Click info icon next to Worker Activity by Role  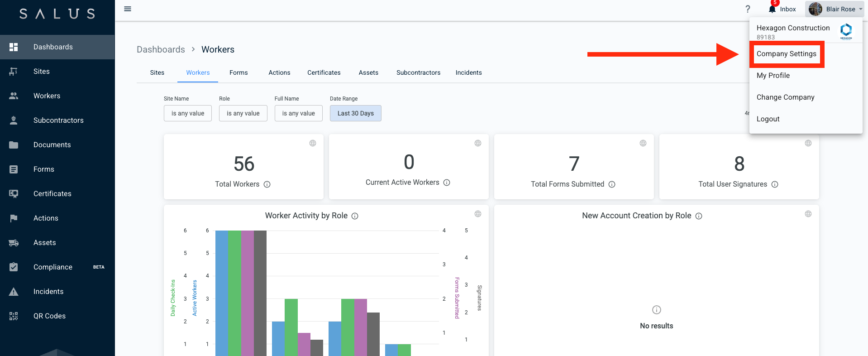[x=355, y=216]
